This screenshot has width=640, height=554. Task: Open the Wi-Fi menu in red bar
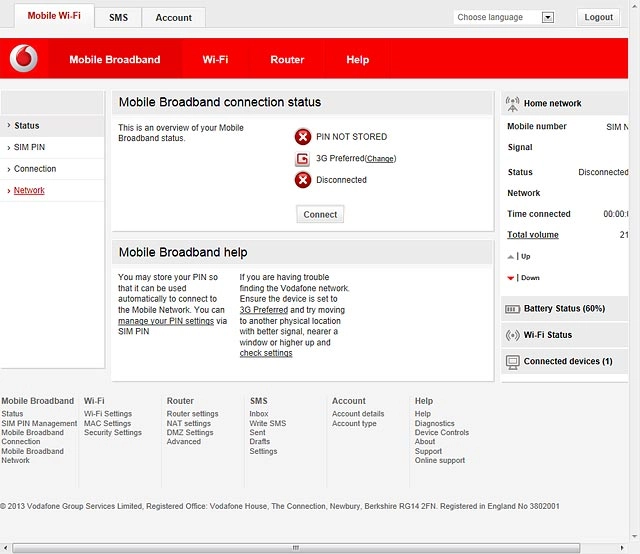(x=215, y=60)
